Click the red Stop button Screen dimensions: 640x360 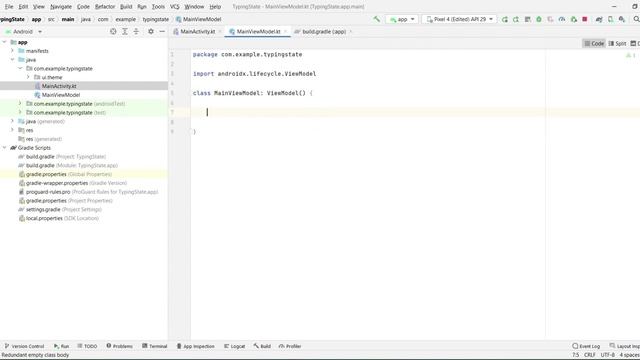(x=584, y=19)
